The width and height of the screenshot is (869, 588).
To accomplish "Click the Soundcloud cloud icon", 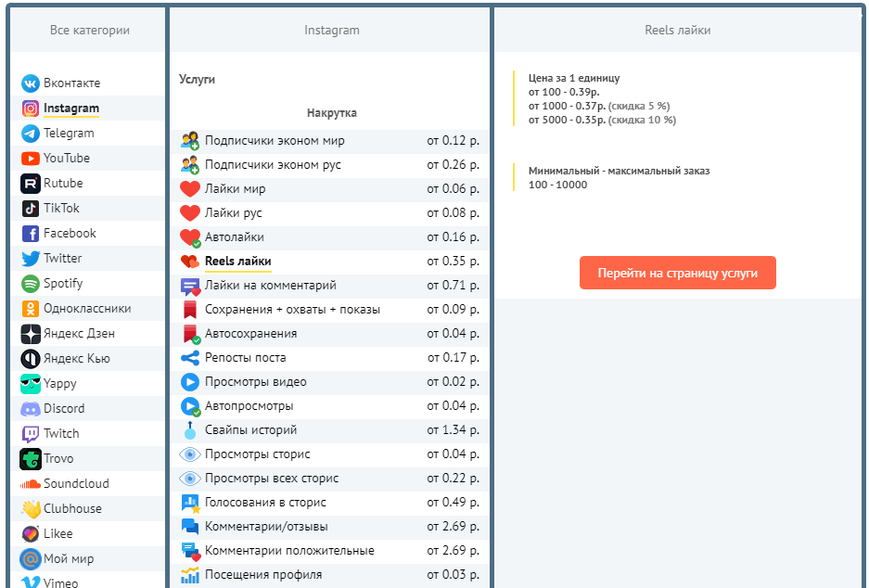I will click(31, 484).
